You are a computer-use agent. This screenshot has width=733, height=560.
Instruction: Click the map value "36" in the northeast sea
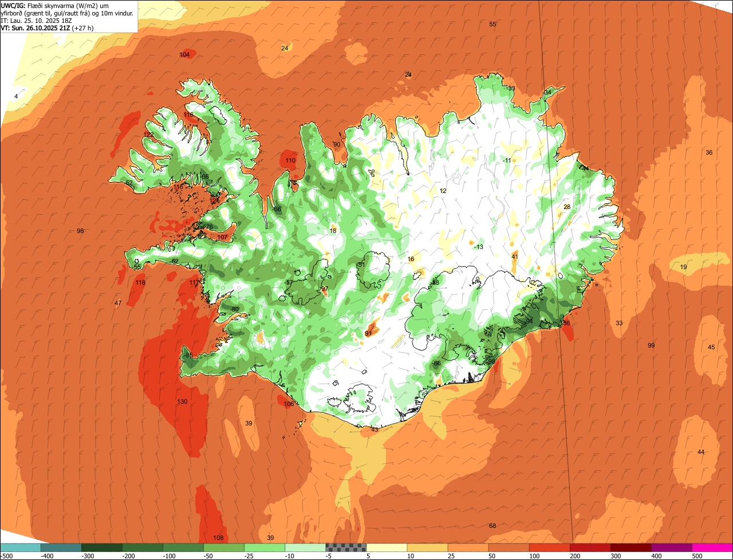click(709, 152)
